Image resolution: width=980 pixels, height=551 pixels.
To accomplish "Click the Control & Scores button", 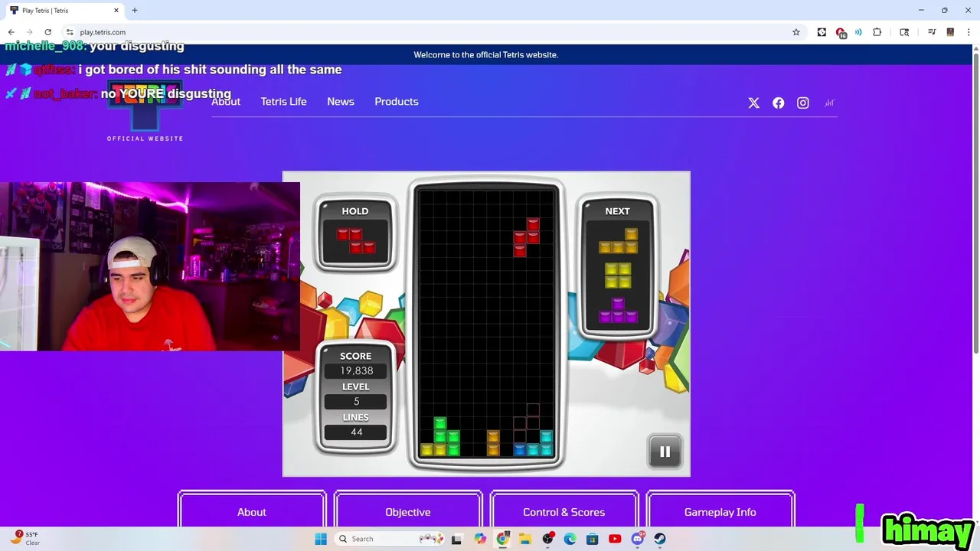I will 564,511.
